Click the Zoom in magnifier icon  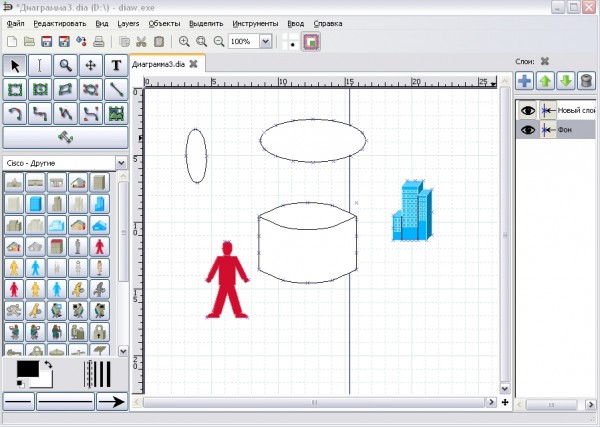pyautogui.click(x=184, y=41)
